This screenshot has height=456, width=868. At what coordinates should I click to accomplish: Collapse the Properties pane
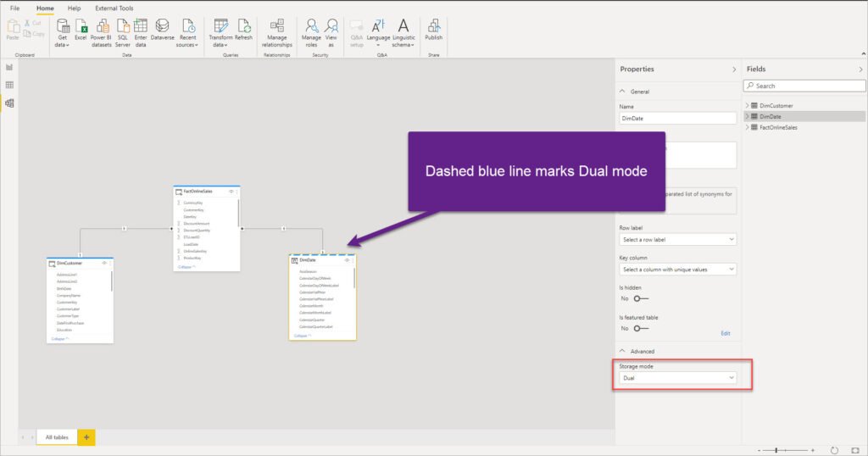click(x=734, y=70)
